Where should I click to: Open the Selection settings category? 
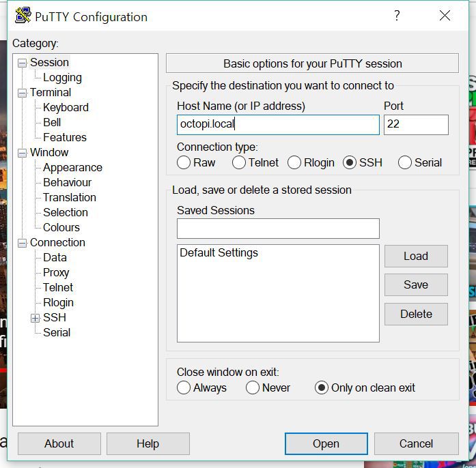pyautogui.click(x=66, y=212)
